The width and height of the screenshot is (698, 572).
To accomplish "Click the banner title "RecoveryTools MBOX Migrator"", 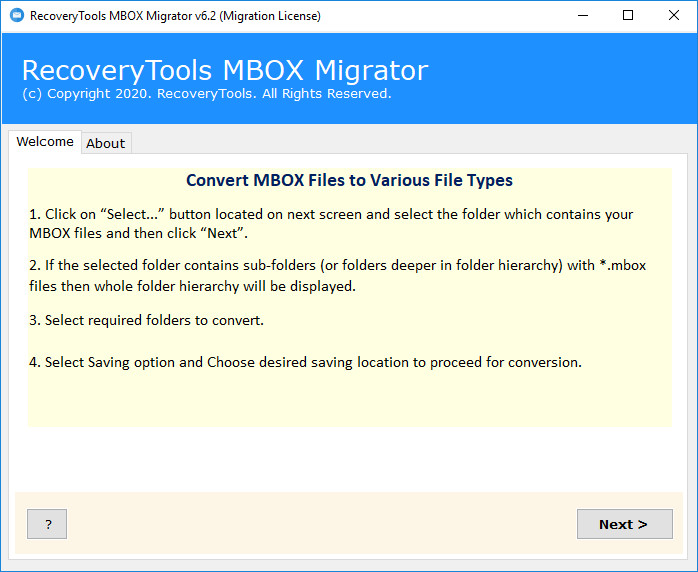I will (225, 70).
